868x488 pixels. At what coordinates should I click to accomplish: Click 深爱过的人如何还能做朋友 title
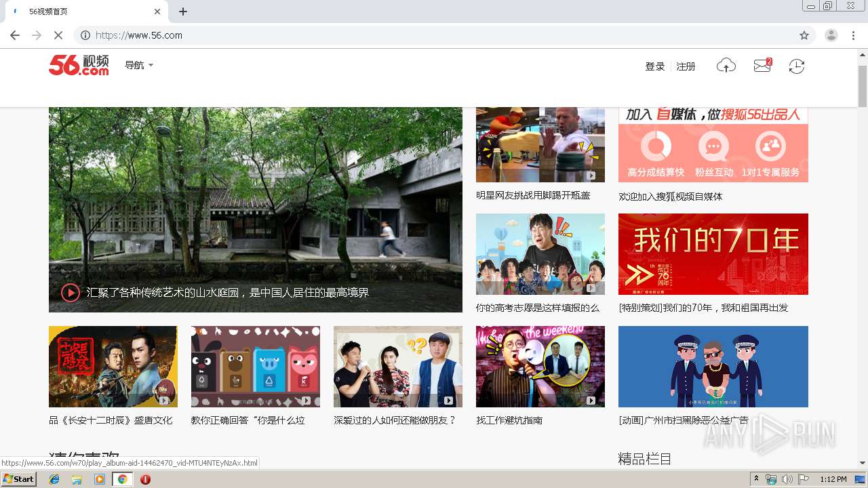[395, 420]
